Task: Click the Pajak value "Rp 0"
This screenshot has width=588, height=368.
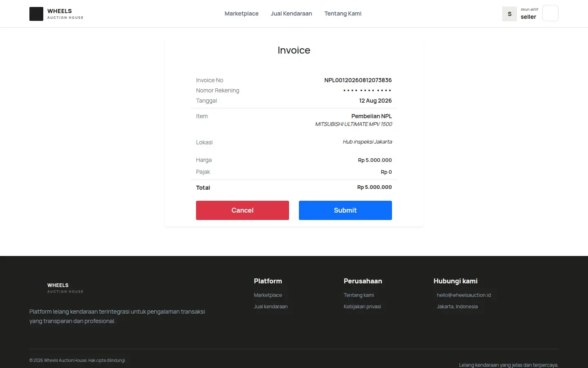Action: coord(386,172)
